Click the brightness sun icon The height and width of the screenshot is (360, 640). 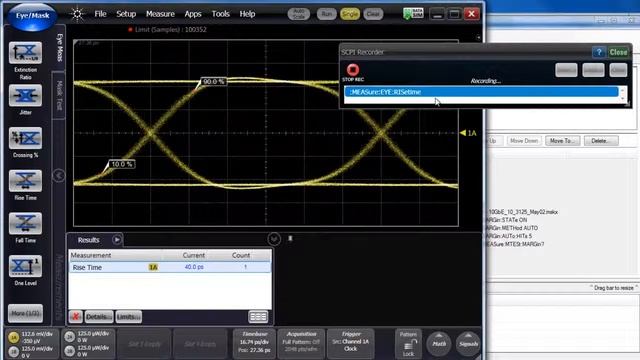point(77,14)
